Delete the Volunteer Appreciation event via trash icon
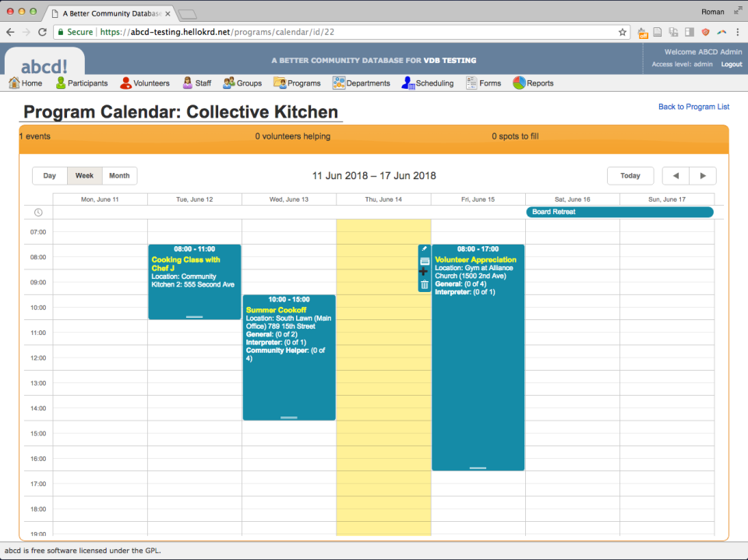The width and height of the screenshot is (748, 560). pos(424,285)
